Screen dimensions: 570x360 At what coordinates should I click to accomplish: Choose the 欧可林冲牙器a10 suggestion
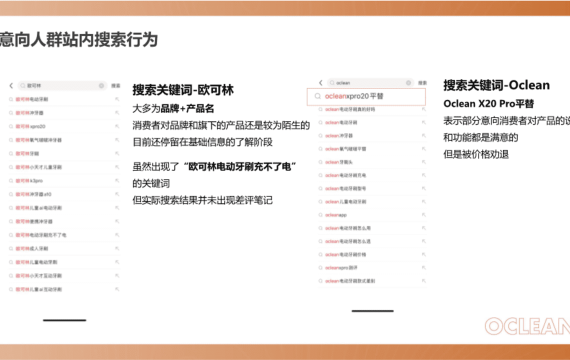[x=64, y=194]
